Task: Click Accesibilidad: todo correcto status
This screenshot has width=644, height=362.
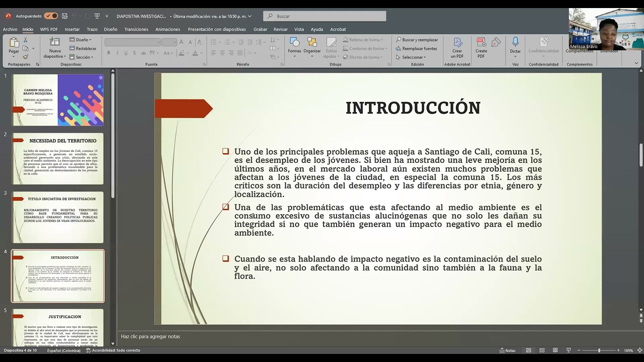Action: pos(113,350)
